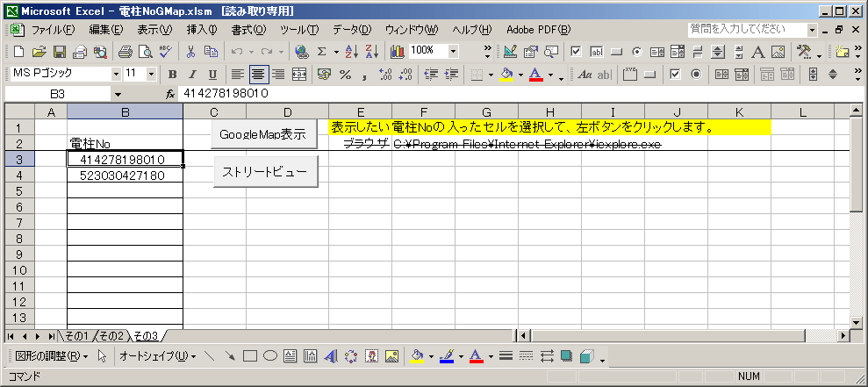The image size is (868, 387).
Task: Insert WordArt from drawing toolbar
Action: [331, 356]
